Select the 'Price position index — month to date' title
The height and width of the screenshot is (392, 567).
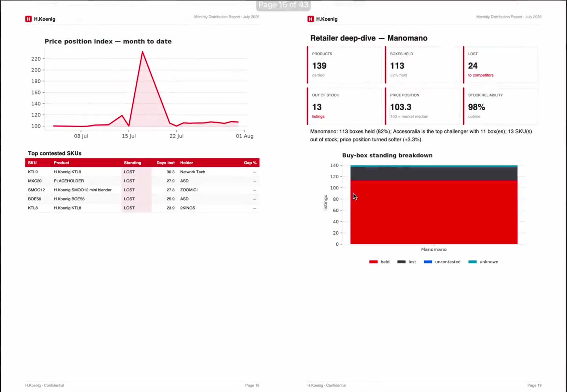(x=108, y=41)
